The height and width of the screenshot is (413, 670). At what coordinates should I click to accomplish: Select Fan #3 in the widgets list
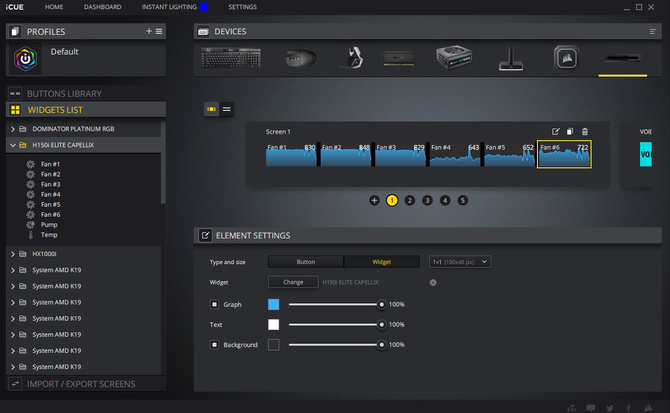pyautogui.click(x=50, y=185)
